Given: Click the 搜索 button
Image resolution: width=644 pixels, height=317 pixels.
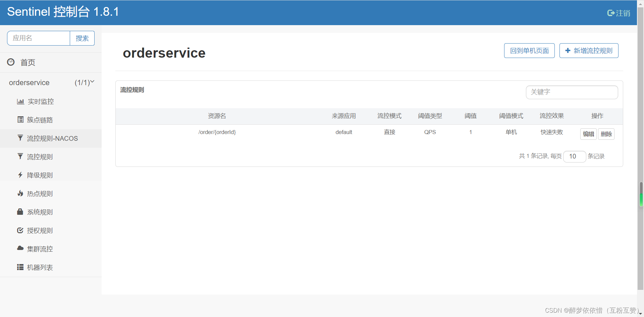Looking at the screenshot, I should point(82,38).
